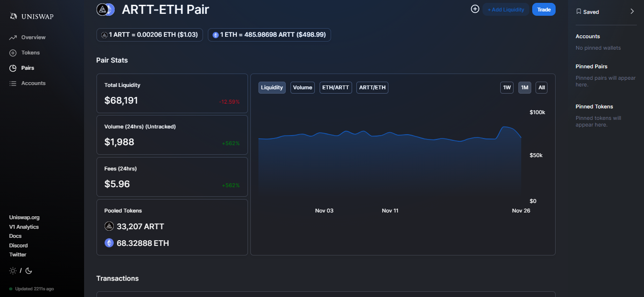Open the V1 Analytics link
The height and width of the screenshot is (297, 644).
pyautogui.click(x=24, y=227)
